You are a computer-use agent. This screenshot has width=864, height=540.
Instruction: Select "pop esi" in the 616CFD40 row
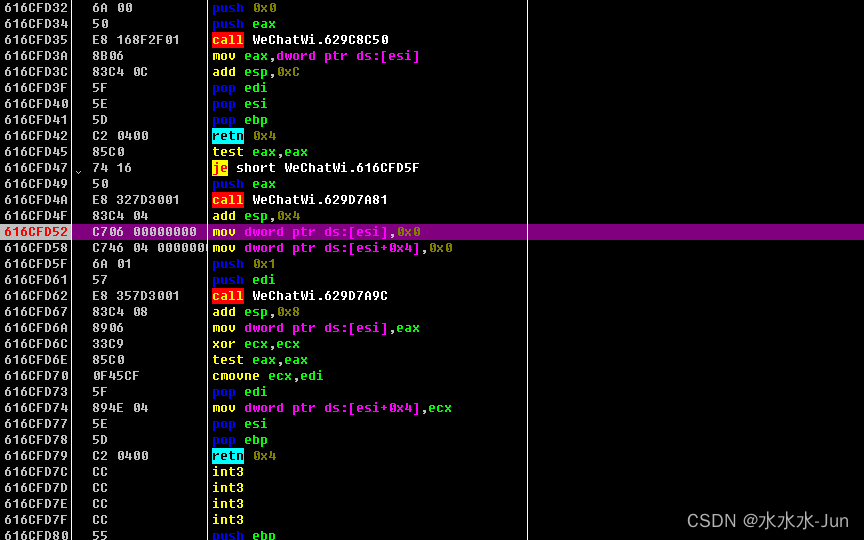coord(240,104)
